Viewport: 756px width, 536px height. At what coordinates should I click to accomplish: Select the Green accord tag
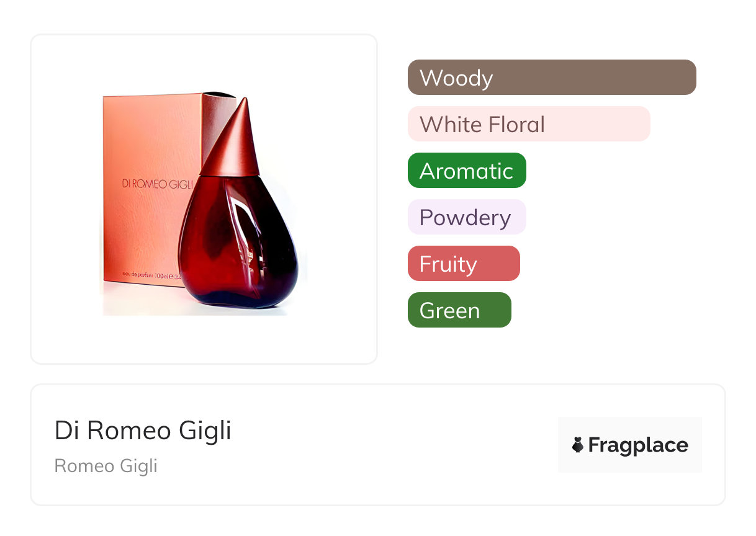459,310
